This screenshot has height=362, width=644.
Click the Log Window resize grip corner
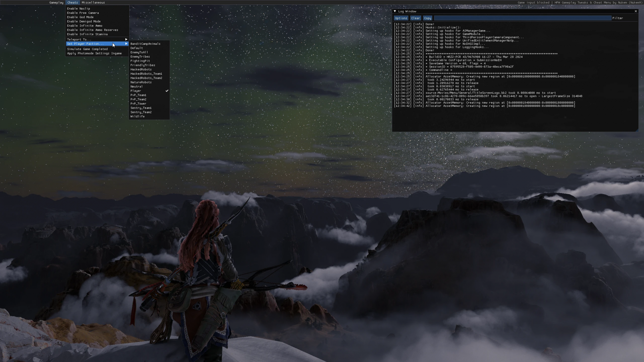coord(637,130)
